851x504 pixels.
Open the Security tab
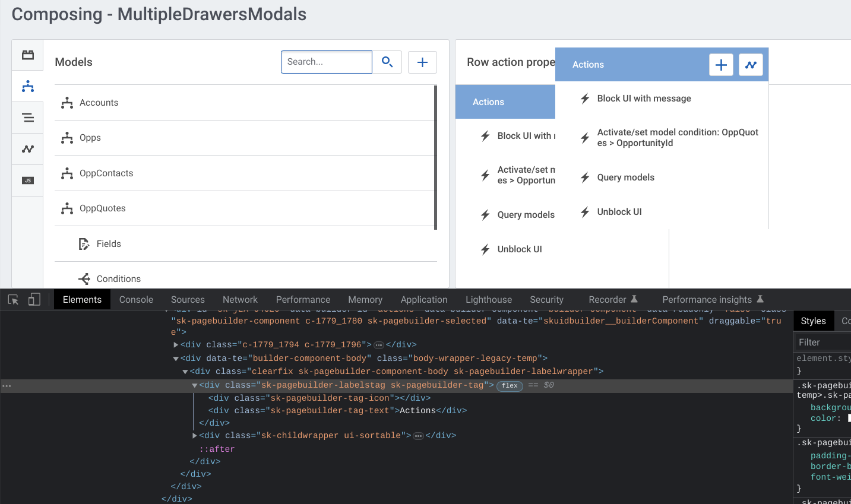(546, 300)
